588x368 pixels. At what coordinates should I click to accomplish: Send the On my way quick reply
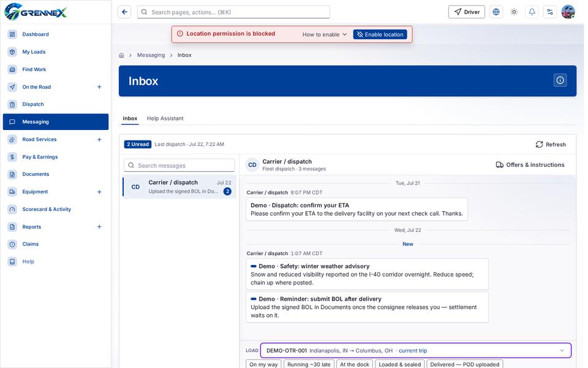point(263,364)
